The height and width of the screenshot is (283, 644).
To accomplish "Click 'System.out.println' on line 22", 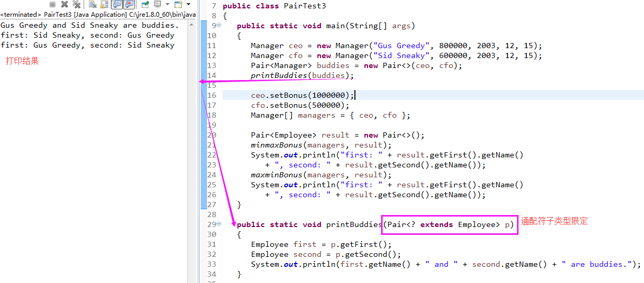I will (x=293, y=155).
